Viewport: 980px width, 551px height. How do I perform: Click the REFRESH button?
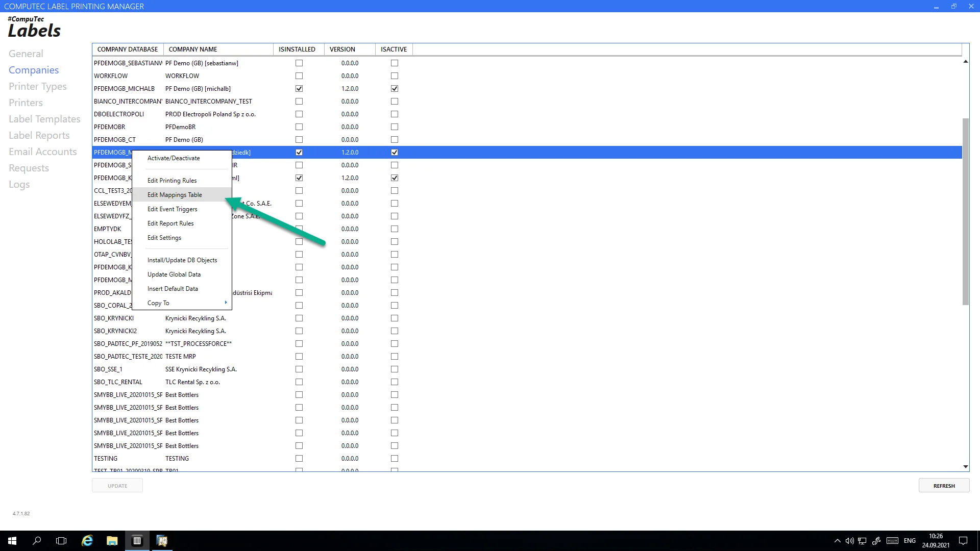[x=944, y=486]
